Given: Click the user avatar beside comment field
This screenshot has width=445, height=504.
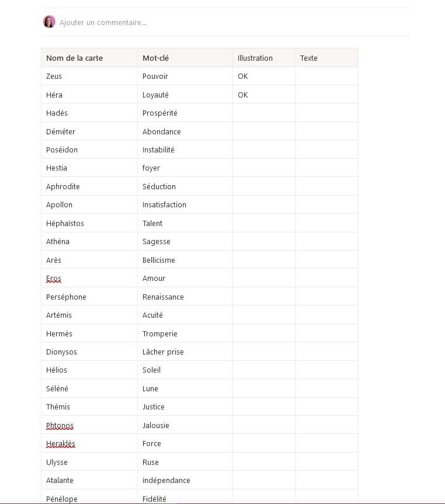Looking at the screenshot, I should [x=49, y=22].
